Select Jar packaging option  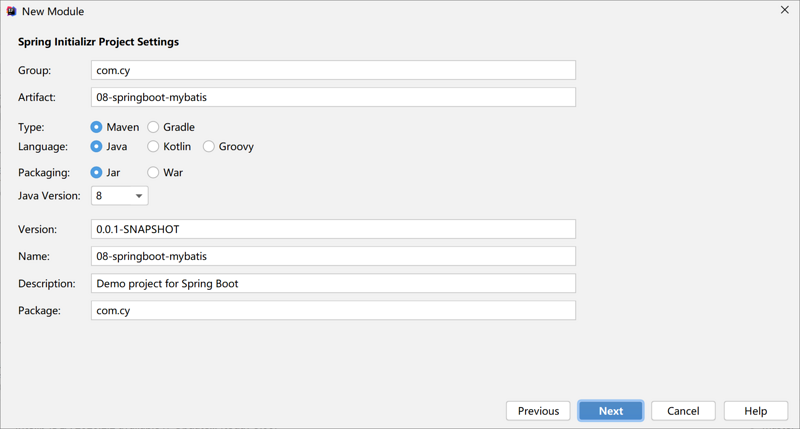96,172
